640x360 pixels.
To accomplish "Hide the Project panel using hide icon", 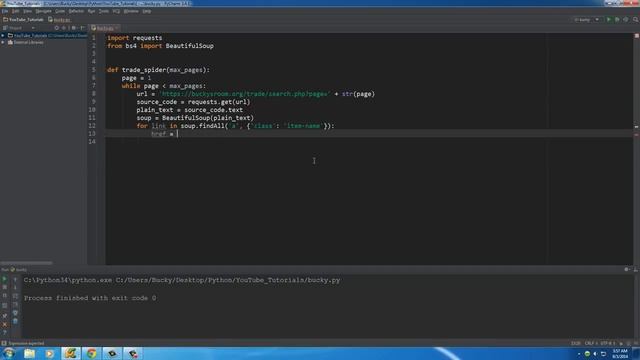I will coord(82,28).
